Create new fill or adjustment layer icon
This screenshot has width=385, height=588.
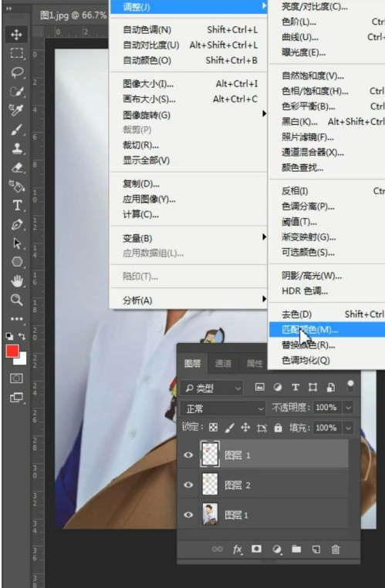point(277,549)
